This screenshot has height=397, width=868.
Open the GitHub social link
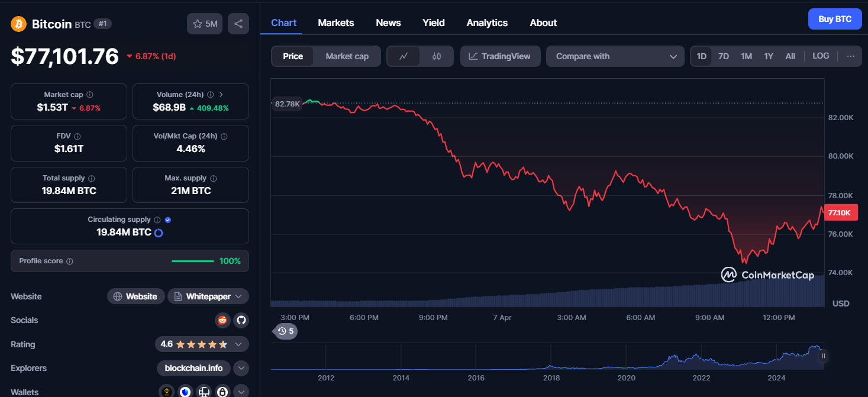pos(241,320)
